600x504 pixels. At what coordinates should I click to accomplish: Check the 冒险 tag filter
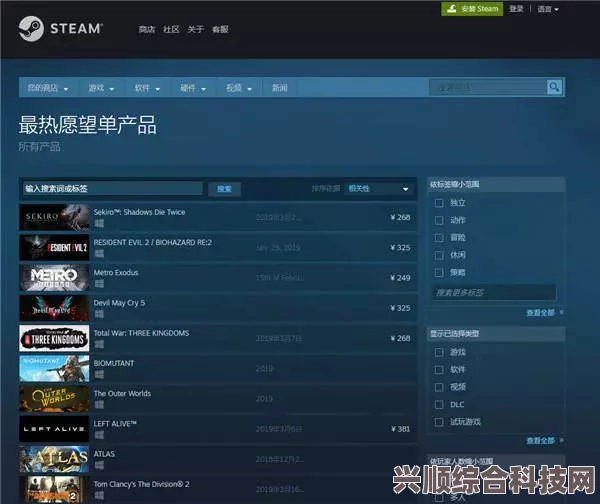439,238
